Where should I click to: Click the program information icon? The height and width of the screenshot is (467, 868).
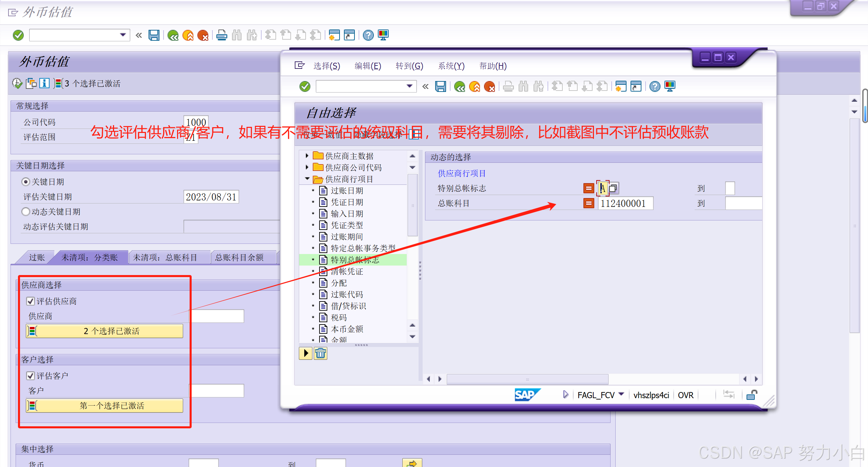point(44,83)
